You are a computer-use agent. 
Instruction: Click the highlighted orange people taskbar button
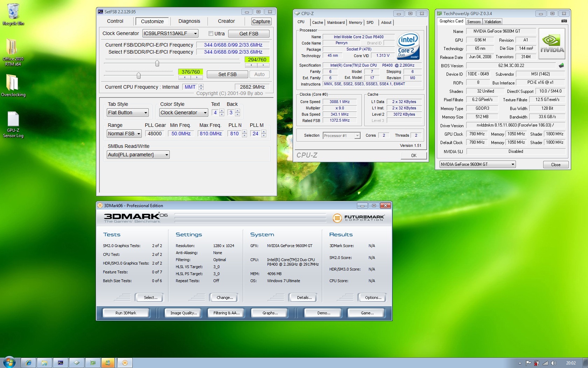coord(108,363)
